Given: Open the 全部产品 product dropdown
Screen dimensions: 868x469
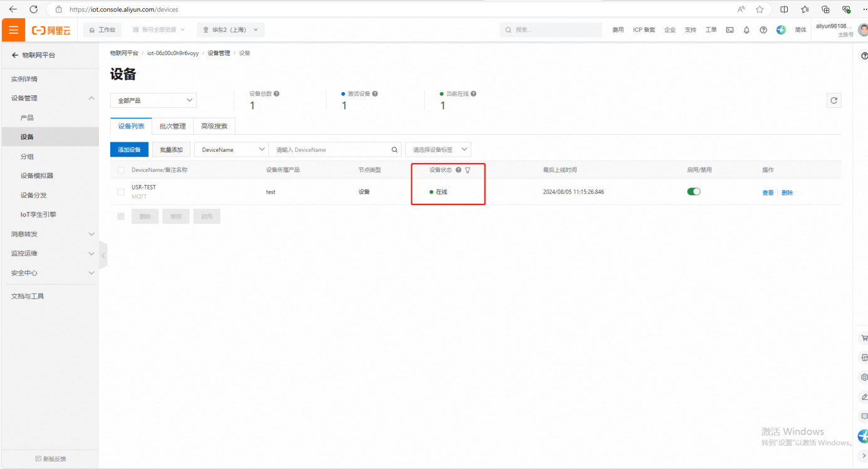Looking at the screenshot, I should coord(154,100).
